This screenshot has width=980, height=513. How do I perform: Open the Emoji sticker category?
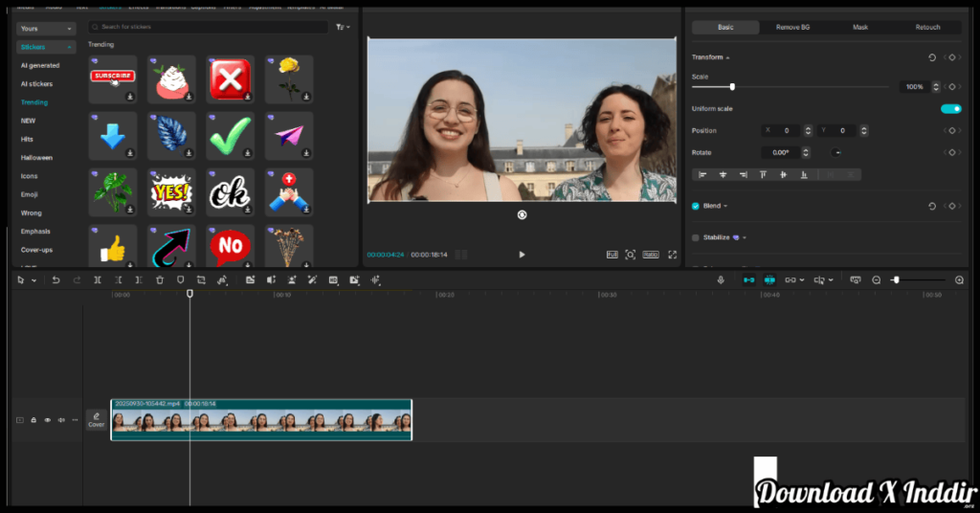(x=29, y=195)
